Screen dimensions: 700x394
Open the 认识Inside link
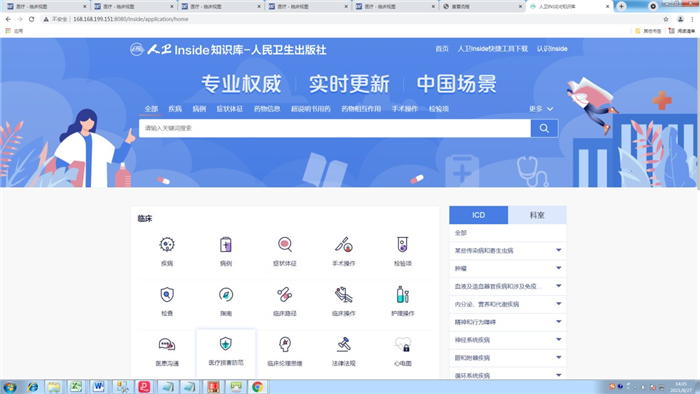(552, 49)
